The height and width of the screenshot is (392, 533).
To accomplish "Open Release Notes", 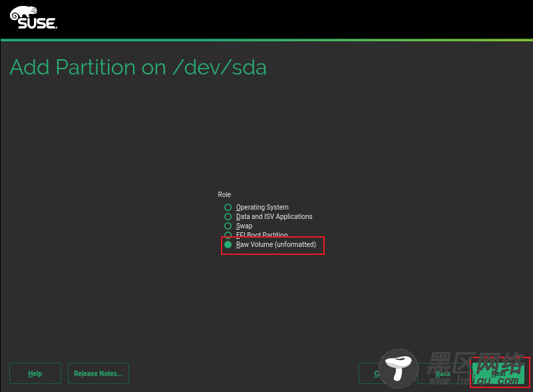I will click(98, 373).
